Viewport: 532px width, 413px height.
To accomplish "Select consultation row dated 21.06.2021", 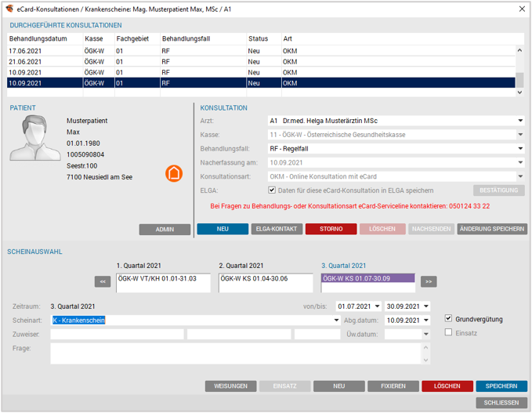I will pyautogui.click(x=261, y=62).
